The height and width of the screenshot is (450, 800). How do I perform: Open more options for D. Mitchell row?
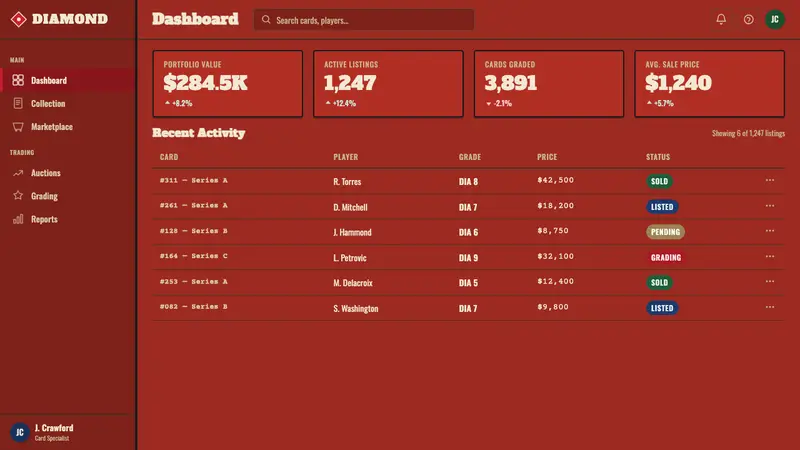pos(769,206)
